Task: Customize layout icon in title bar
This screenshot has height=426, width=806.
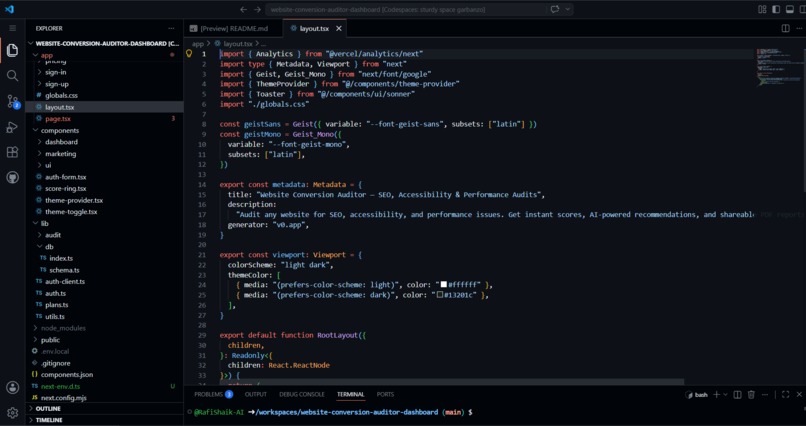Action: click(762, 9)
